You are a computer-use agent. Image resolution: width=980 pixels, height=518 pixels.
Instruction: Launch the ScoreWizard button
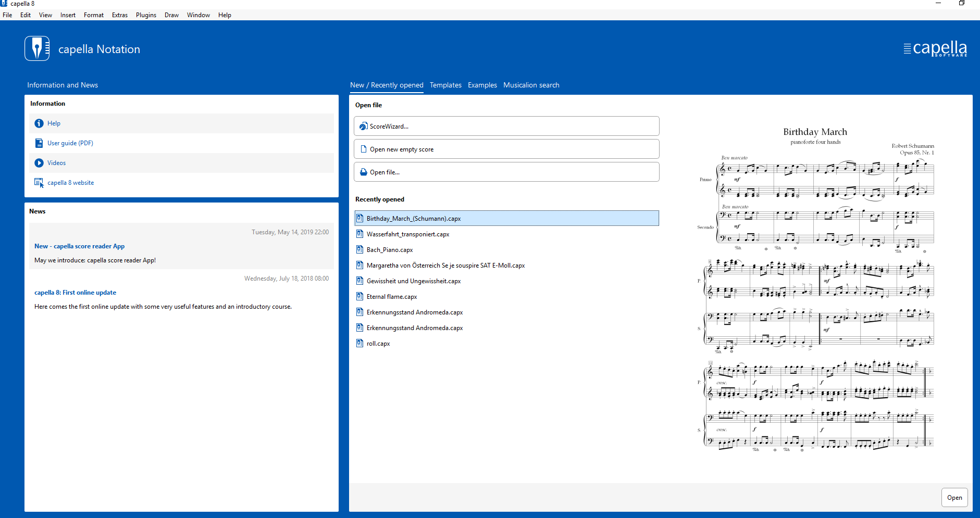pos(506,126)
